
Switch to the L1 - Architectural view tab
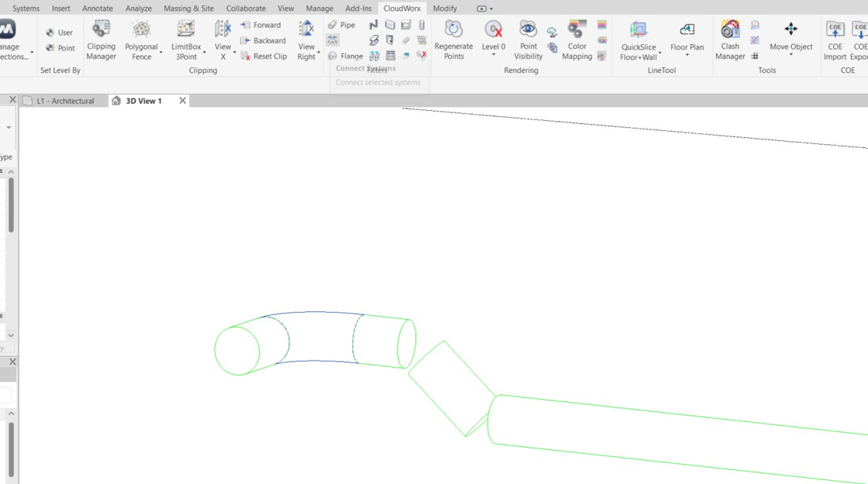click(65, 101)
